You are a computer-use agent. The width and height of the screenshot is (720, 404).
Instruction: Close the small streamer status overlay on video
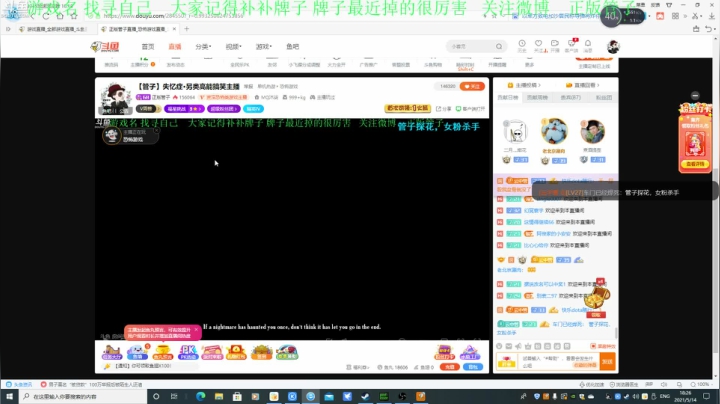click(x=156, y=130)
